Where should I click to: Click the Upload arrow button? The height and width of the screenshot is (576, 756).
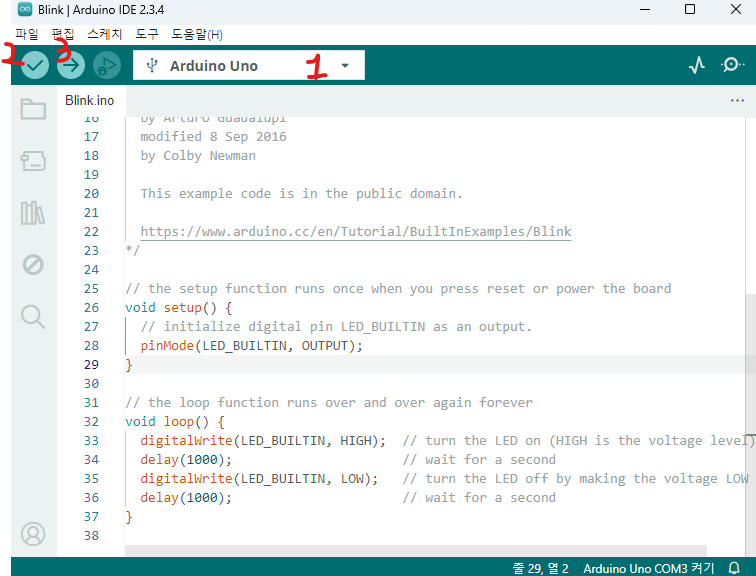(71, 65)
